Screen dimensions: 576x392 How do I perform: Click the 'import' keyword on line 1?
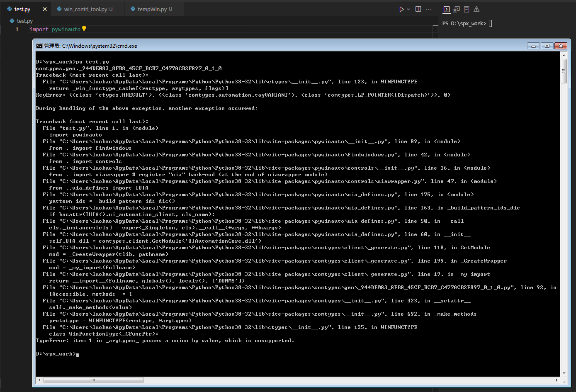pos(39,29)
